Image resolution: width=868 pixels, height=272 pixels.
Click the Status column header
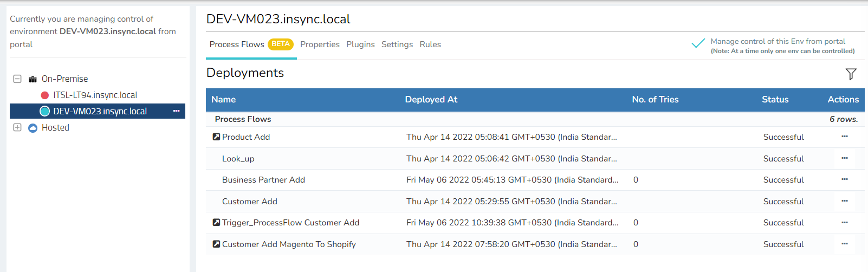(775, 100)
